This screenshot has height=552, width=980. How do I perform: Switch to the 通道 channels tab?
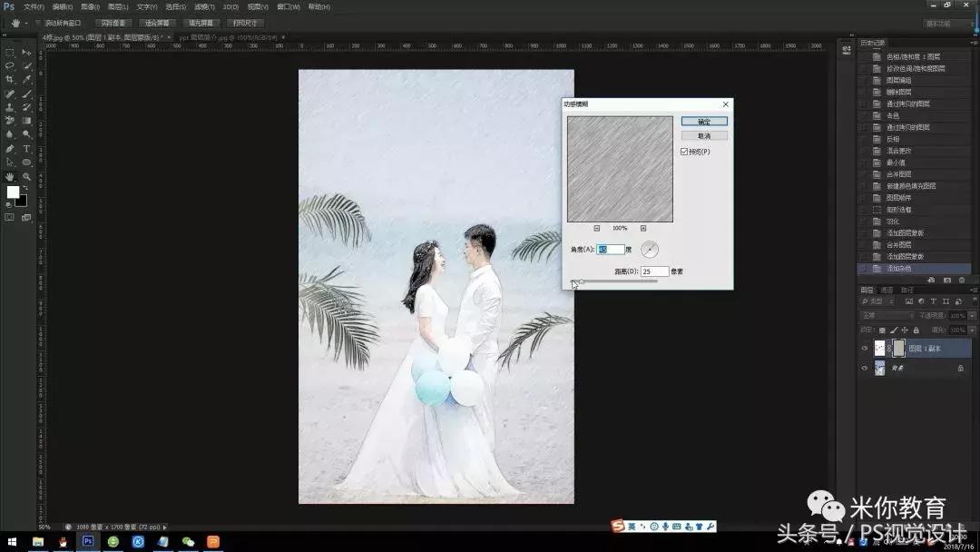(887, 291)
